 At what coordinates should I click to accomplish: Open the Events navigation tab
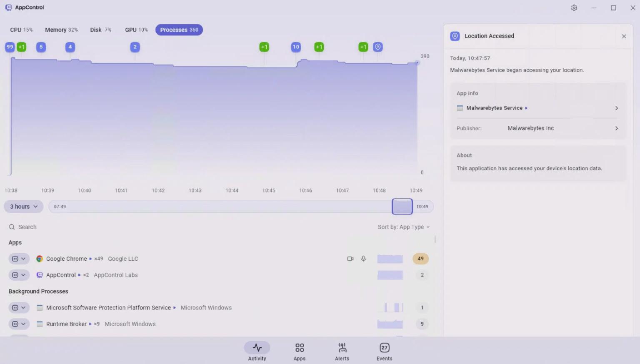point(384,352)
